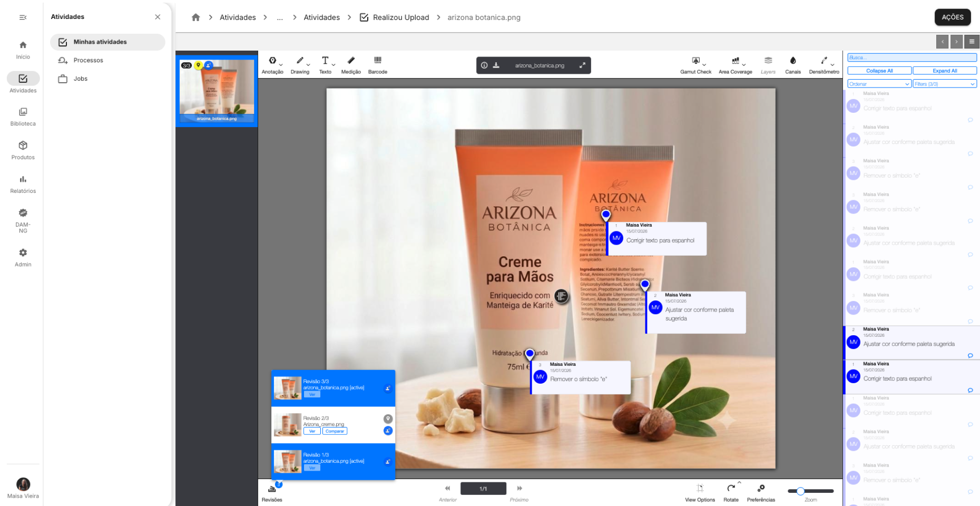Click the Zoom slider handle
This screenshot has width=980, height=506.
click(800, 491)
